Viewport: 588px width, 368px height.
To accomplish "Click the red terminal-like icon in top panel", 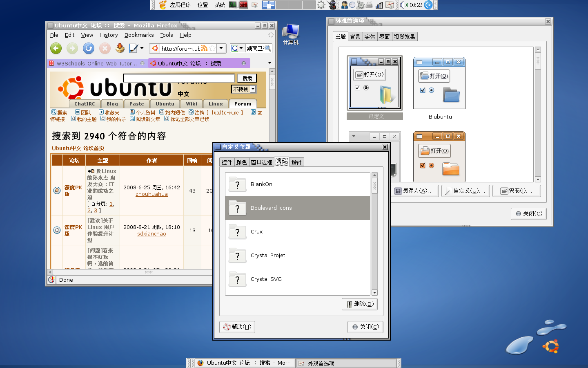I will click(243, 5).
